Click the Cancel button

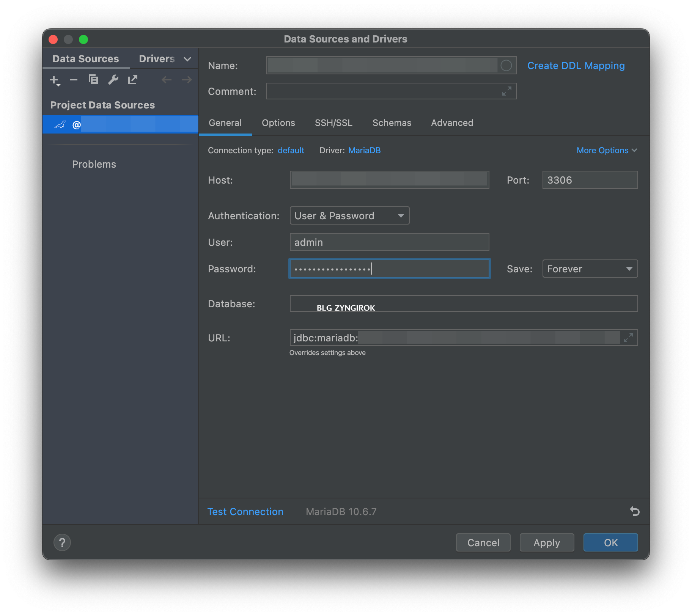tap(483, 542)
